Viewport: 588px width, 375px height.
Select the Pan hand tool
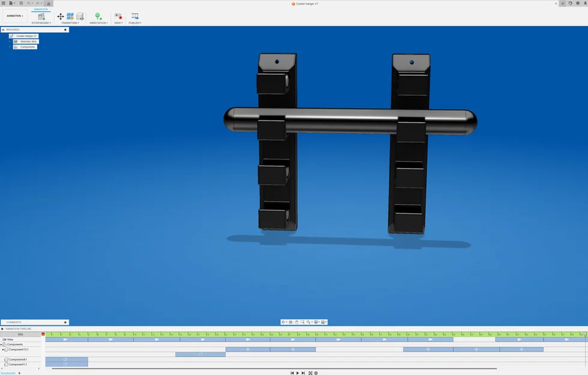pos(297,322)
